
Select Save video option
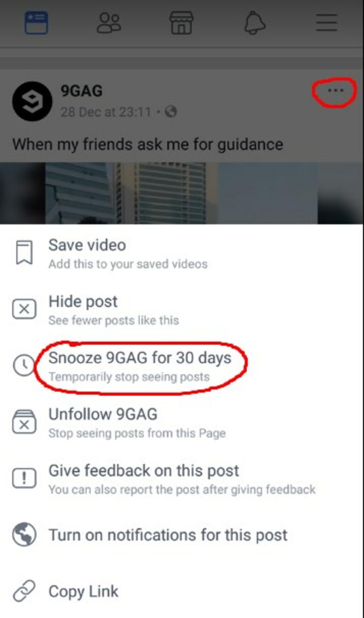(182, 254)
